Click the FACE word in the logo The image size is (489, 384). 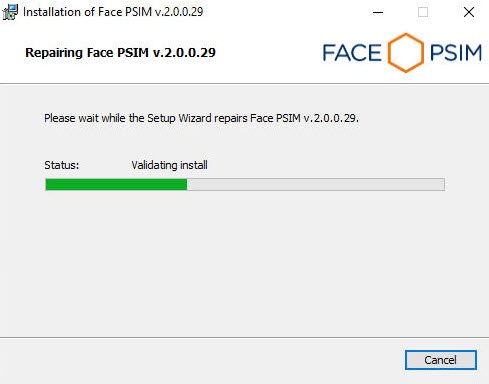point(352,53)
